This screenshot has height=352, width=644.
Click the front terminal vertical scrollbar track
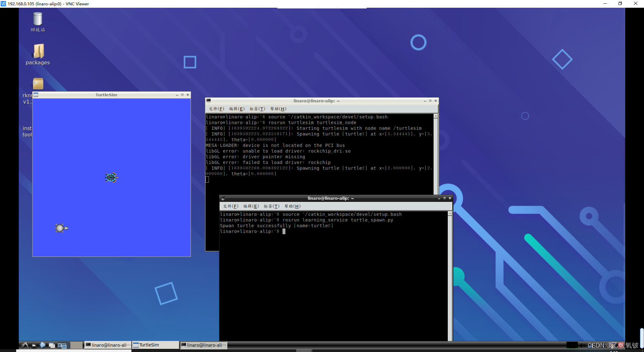point(450,279)
